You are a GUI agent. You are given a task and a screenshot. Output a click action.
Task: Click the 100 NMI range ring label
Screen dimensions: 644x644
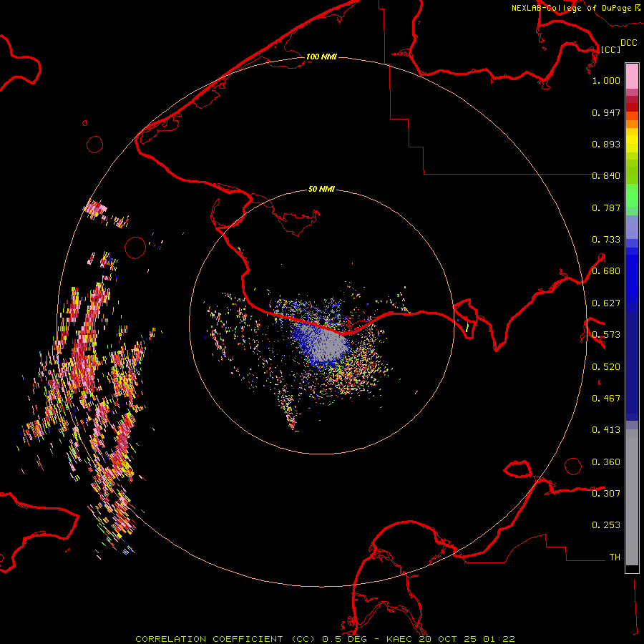[x=321, y=57]
